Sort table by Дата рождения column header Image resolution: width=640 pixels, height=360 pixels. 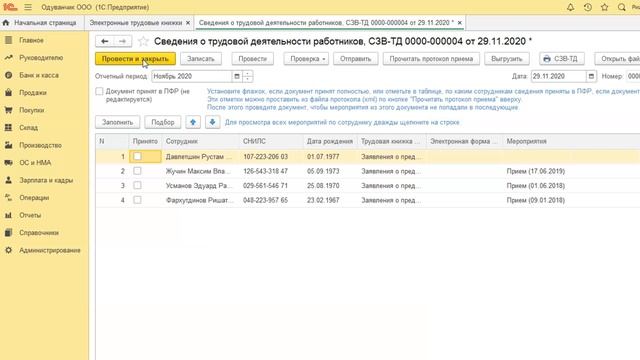click(x=330, y=141)
